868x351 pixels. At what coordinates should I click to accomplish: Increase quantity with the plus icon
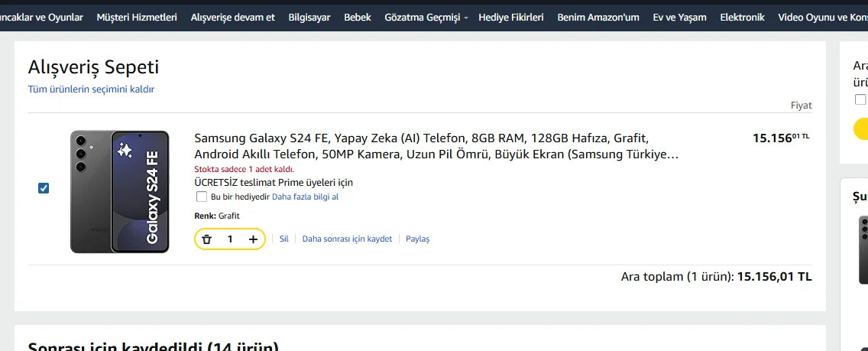point(253,239)
